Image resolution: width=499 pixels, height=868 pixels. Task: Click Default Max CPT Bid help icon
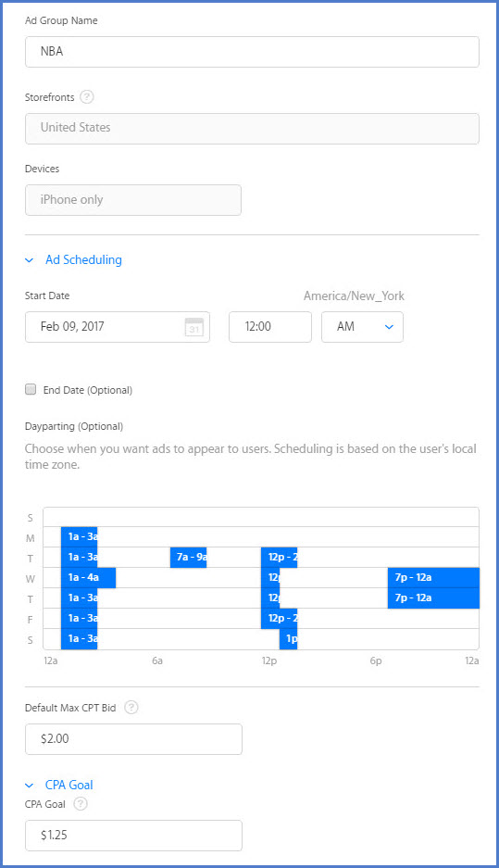pyautogui.click(x=131, y=707)
